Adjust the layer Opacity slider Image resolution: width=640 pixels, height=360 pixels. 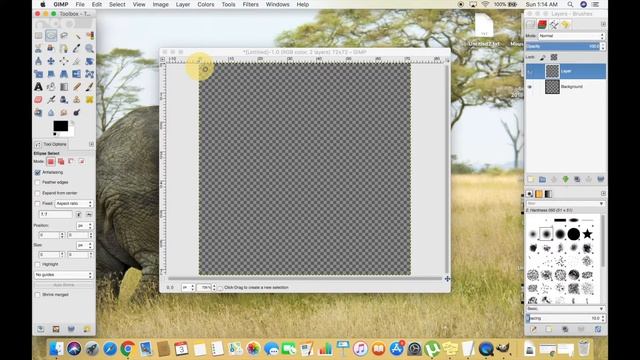tap(563, 47)
